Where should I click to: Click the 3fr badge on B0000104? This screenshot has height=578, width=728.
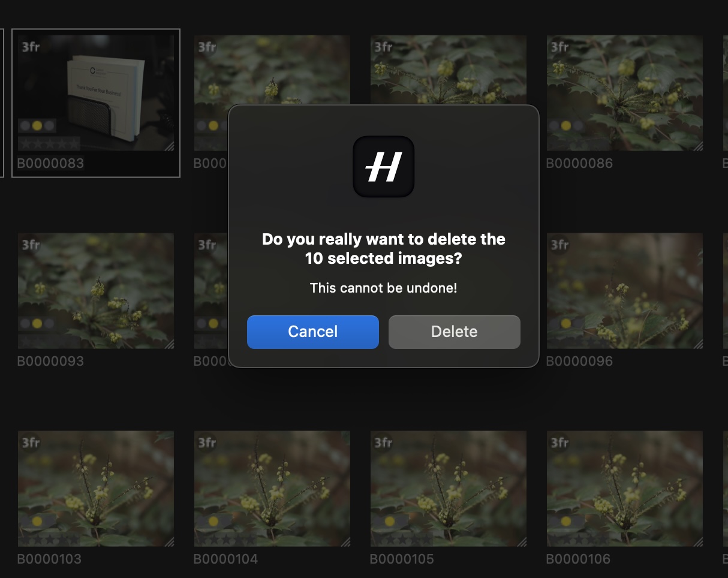click(207, 442)
